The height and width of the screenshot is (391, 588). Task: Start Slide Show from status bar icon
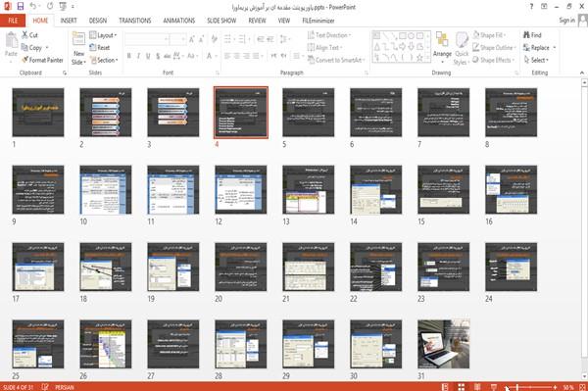(x=494, y=387)
